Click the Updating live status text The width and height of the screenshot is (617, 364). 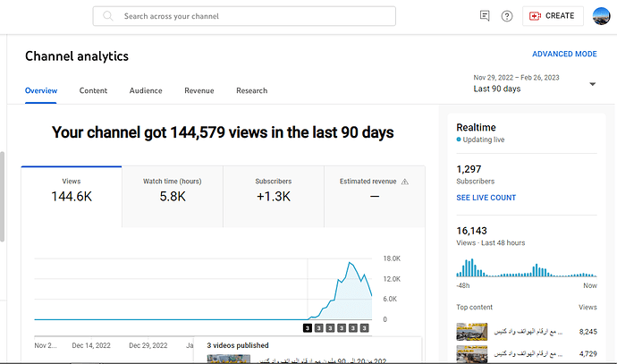coord(484,140)
